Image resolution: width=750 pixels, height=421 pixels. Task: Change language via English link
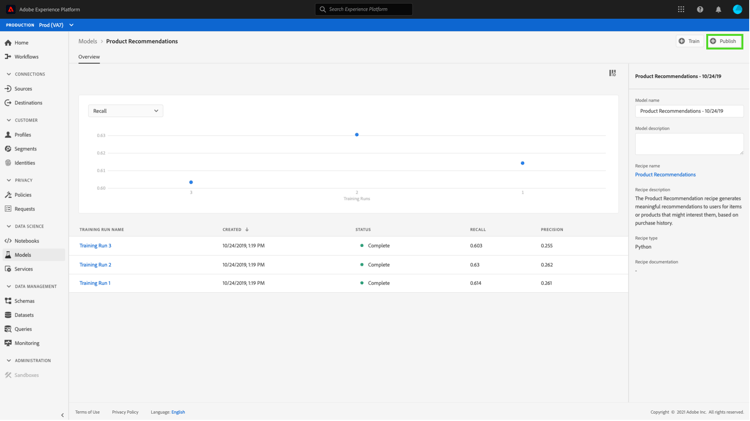[178, 412]
